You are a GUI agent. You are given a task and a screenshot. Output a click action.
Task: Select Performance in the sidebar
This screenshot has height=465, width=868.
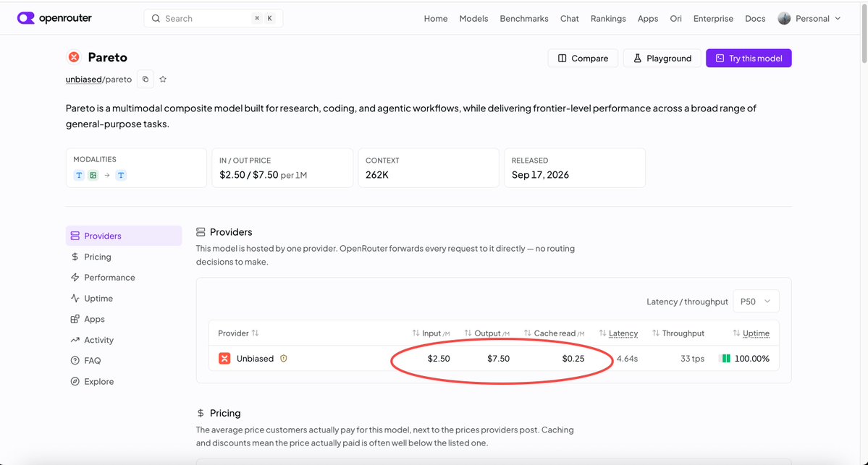[124, 278]
